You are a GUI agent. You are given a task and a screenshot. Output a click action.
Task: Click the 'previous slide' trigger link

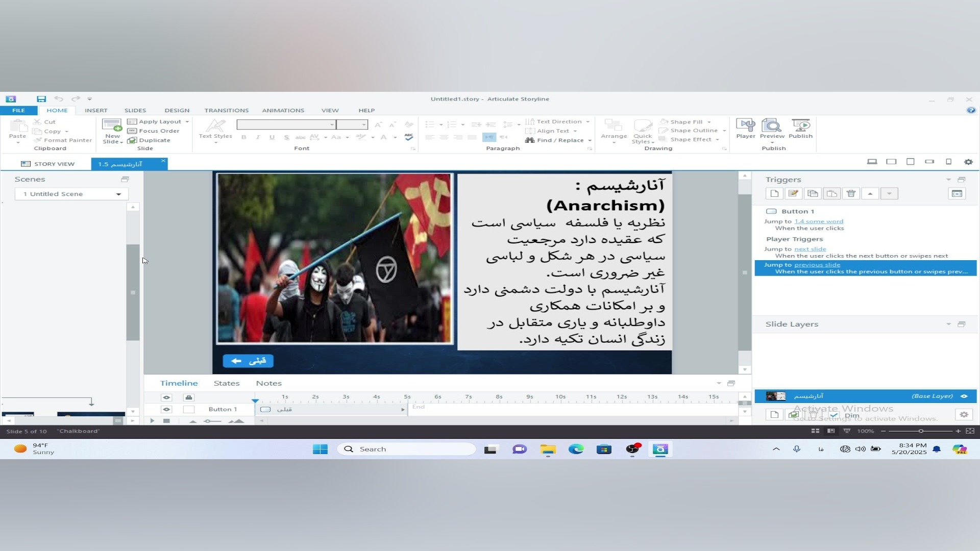[817, 265]
